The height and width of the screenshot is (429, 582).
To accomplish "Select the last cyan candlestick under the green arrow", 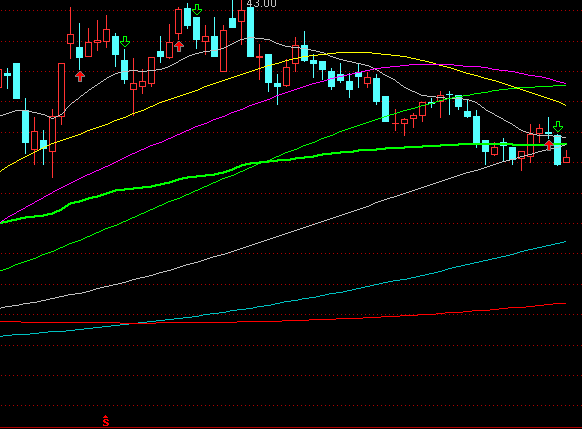I will [x=558, y=150].
